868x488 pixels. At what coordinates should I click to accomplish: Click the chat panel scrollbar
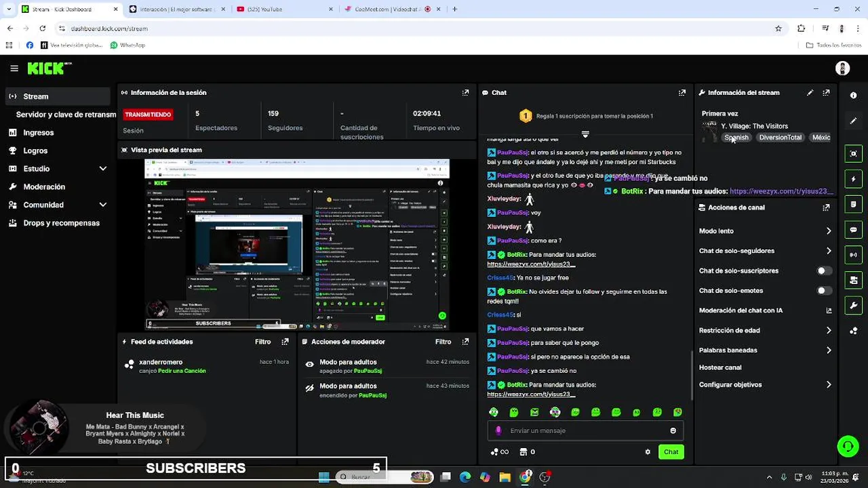coord(692,374)
